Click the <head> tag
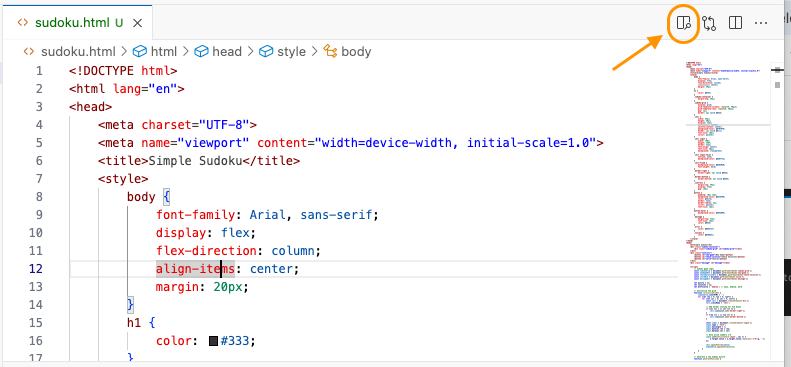 point(91,107)
